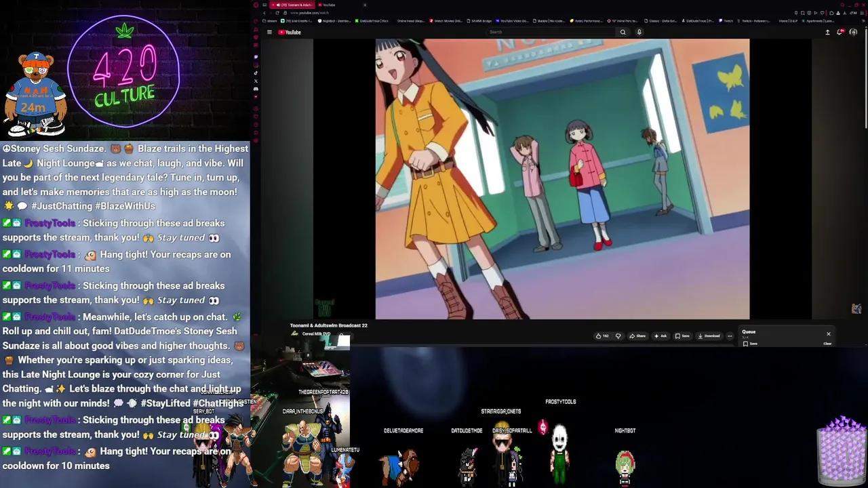The height and width of the screenshot is (488, 868).
Task: Open the Opera menu logo
Action: tap(256, 5)
